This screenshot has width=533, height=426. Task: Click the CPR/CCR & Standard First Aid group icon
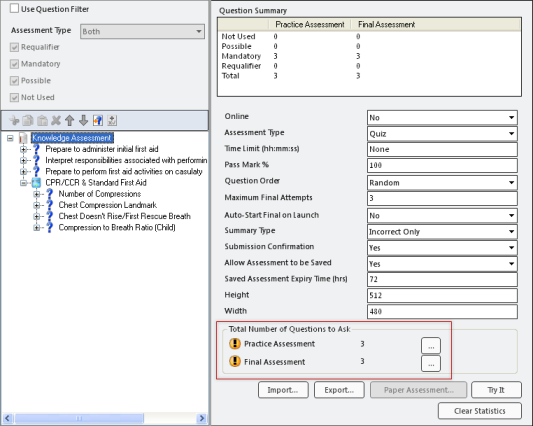(36, 183)
